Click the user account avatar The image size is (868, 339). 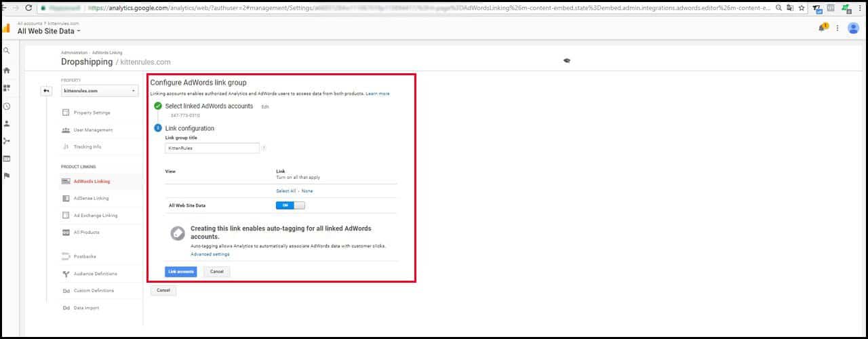pyautogui.click(x=853, y=28)
